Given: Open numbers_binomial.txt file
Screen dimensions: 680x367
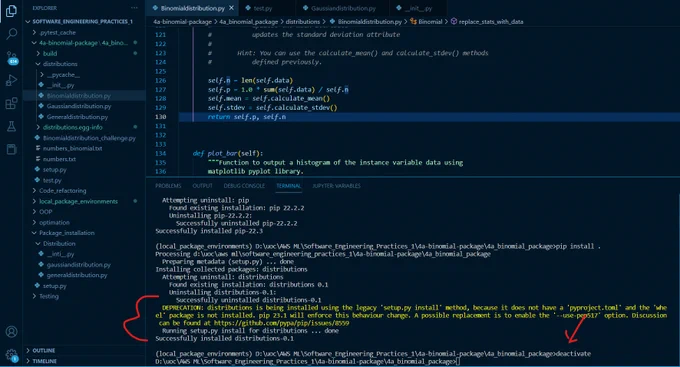Looking at the screenshot, I should click(x=72, y=148).
